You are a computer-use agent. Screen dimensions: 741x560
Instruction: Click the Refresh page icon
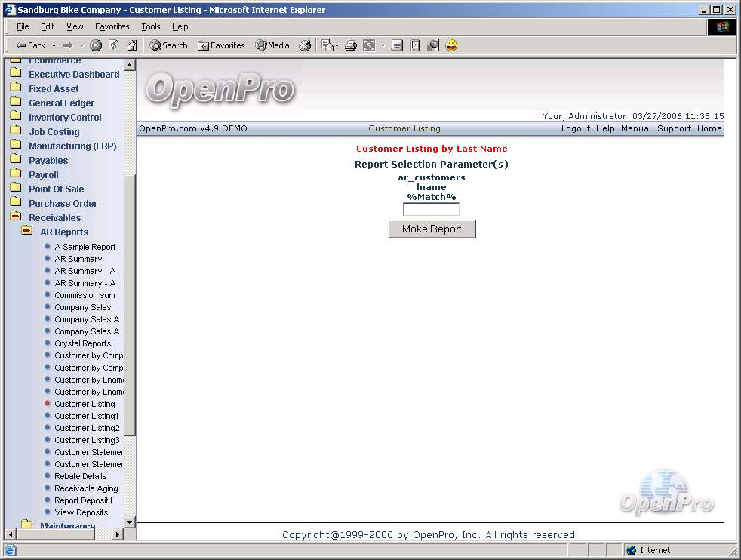pyautogui.click(x=114, y=45)
